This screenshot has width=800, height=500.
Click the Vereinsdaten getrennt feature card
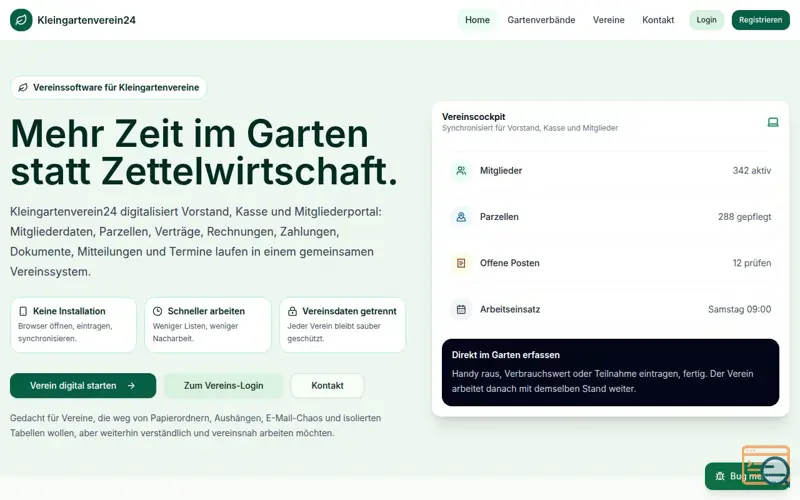343,325
